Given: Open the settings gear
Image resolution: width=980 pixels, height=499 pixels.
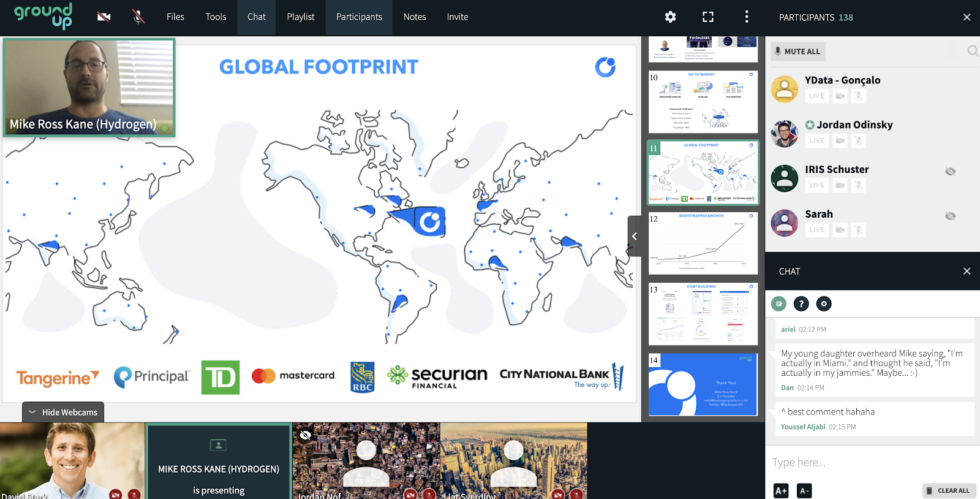Looking at the screenshot, I should pos(671,17).
